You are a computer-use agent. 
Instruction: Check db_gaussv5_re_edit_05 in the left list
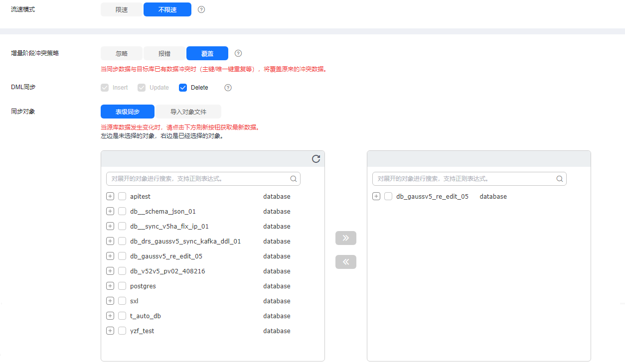tap(122, 256)
